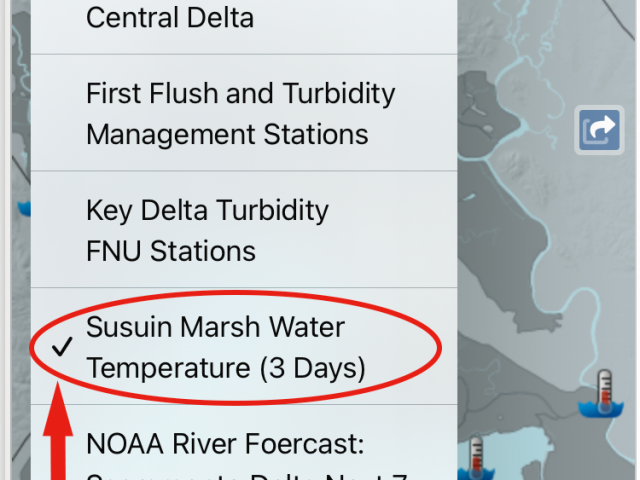Click the red arrow annotation below the checkmark
Image resolution: width=640 pixels, height=480 pixels.
(x=58, y=431)
